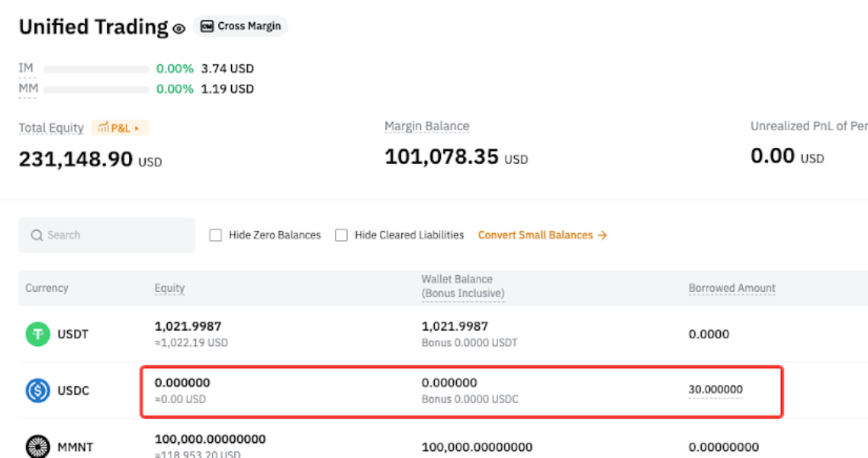Click the MMNT coin icon
The width and height of the screenshot is (868, 458).
click(x=37, y=447)
